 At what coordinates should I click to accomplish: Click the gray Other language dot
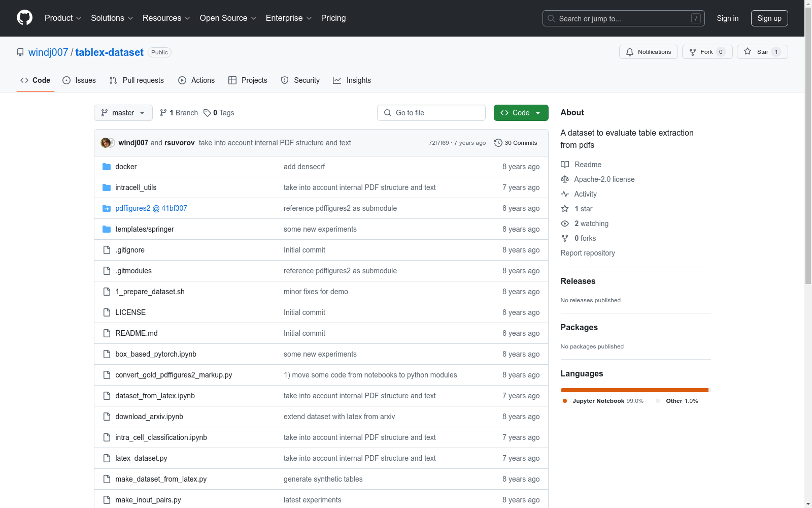(x=658, y=401)
